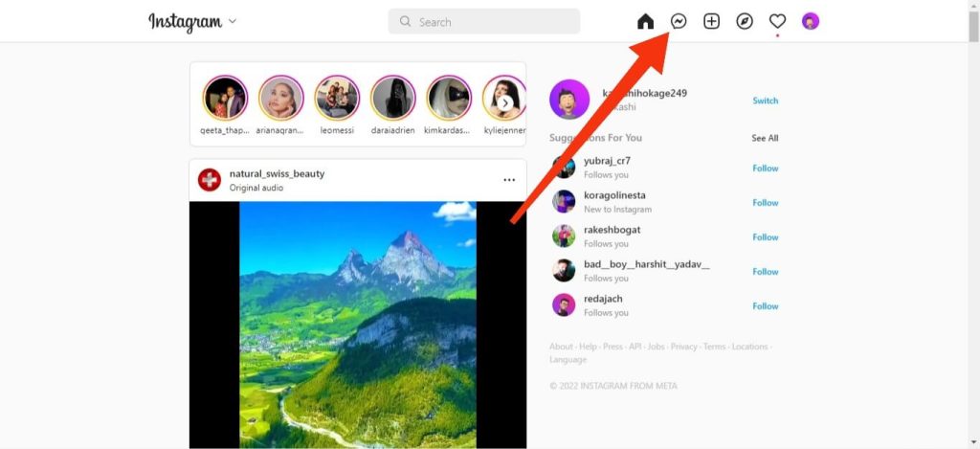Open the natural_swiss_beauty username link
Image resolution: width=980 pixels, height=449 pixels.
tap(277, 174)
